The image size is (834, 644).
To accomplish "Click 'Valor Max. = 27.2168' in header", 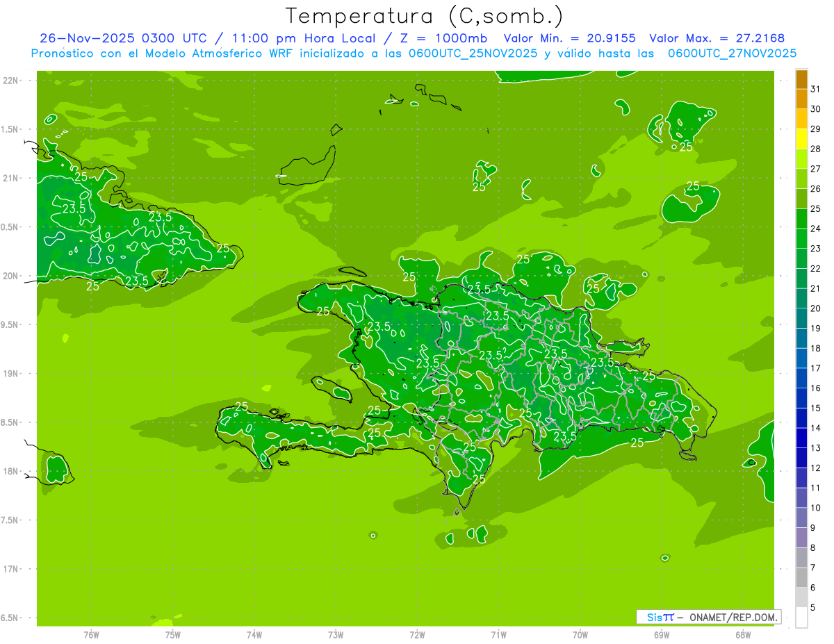I will point(717,38).
